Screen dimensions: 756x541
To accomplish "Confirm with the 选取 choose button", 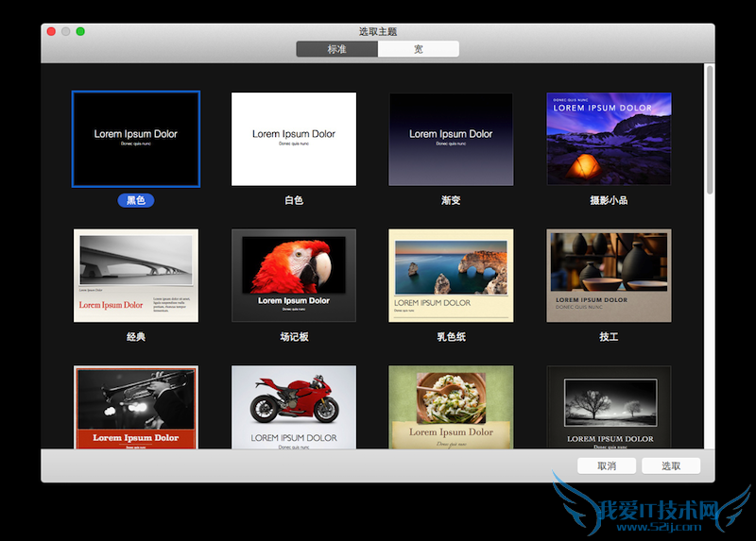I will coord(671,465).
